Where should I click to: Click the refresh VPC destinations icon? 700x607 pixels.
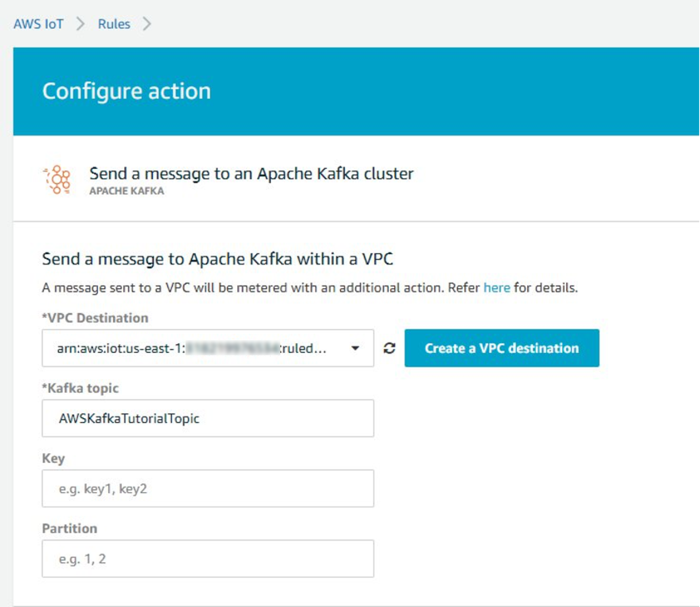click(x=389, y=348)
